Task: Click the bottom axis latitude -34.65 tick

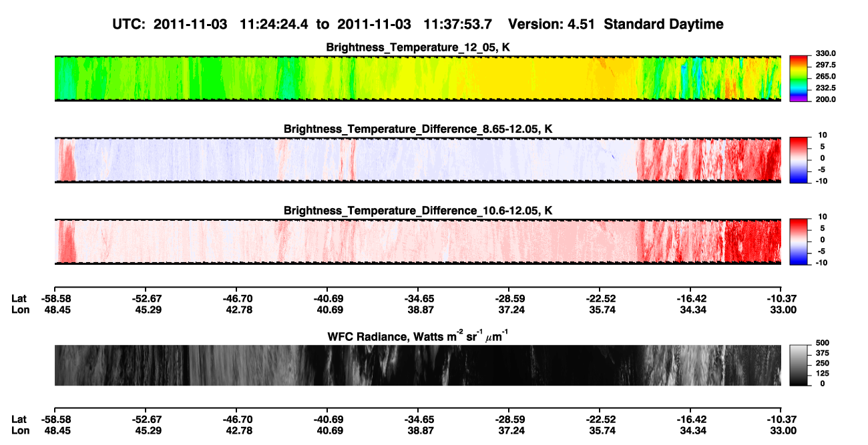Action: 418,419
